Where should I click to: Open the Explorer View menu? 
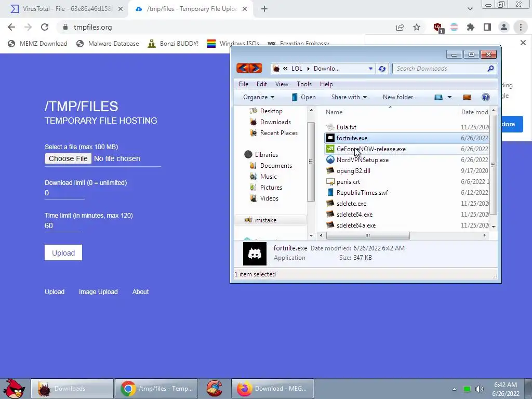pyautogui.click(x=282, y=84)
